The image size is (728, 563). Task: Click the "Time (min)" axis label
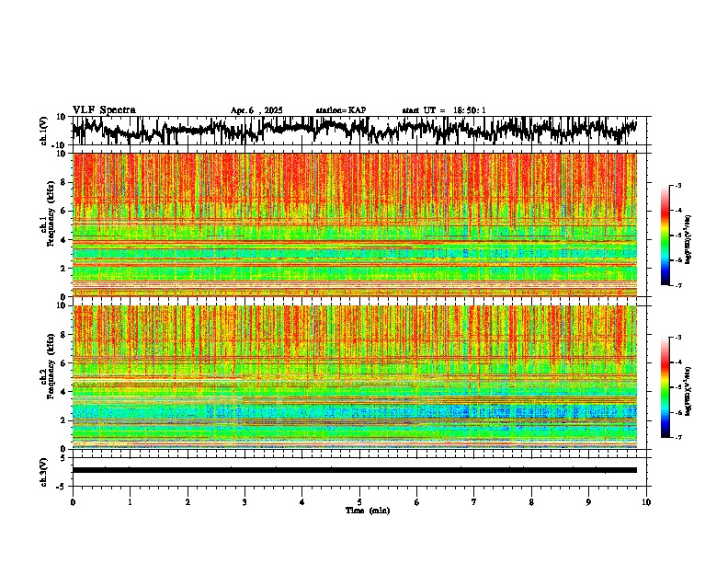tap(368, 511)
